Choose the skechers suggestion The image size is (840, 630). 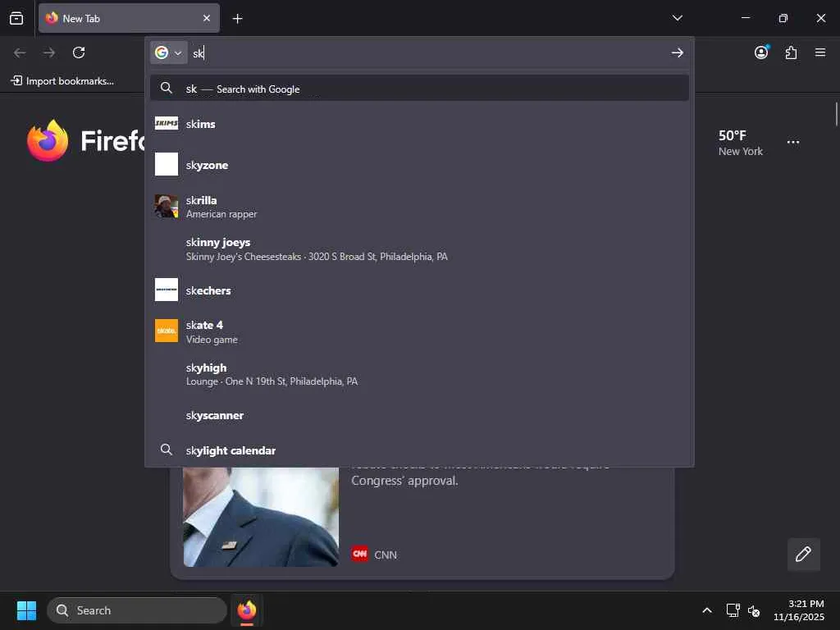pos(419,290)
